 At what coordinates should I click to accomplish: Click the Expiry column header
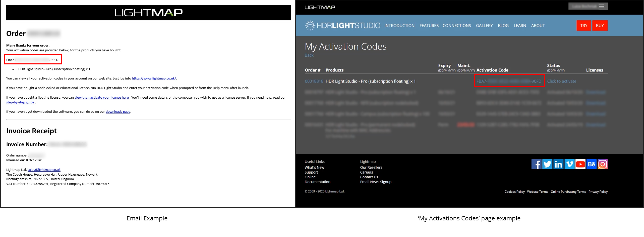tap(444, 65)
